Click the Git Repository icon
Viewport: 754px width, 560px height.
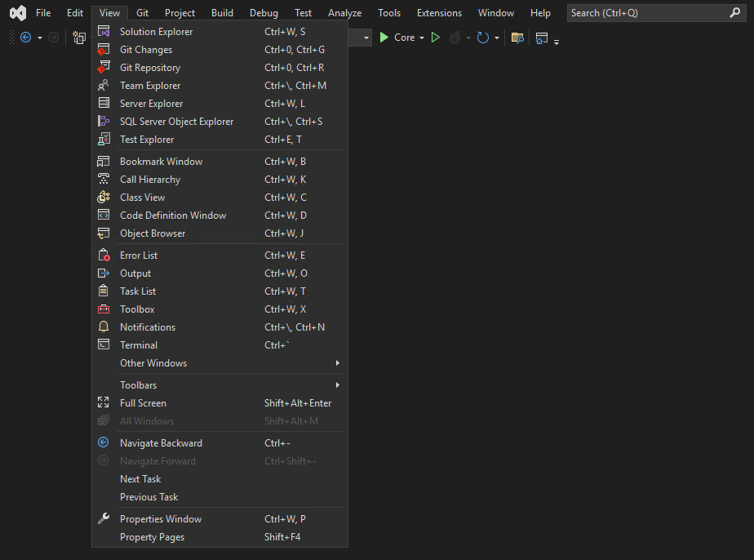coord(104,67)
